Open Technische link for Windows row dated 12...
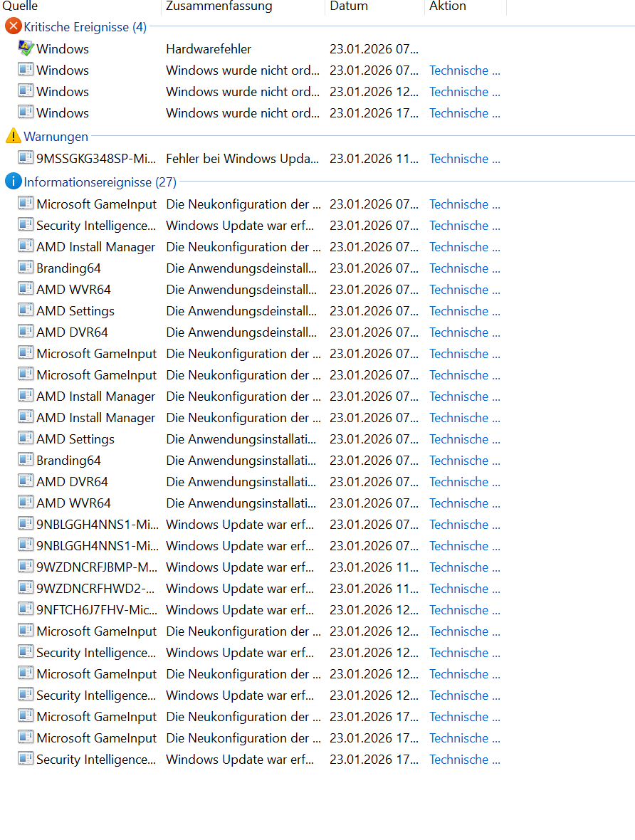This screenshot has width=635, height=840. [x=465, y=92]
